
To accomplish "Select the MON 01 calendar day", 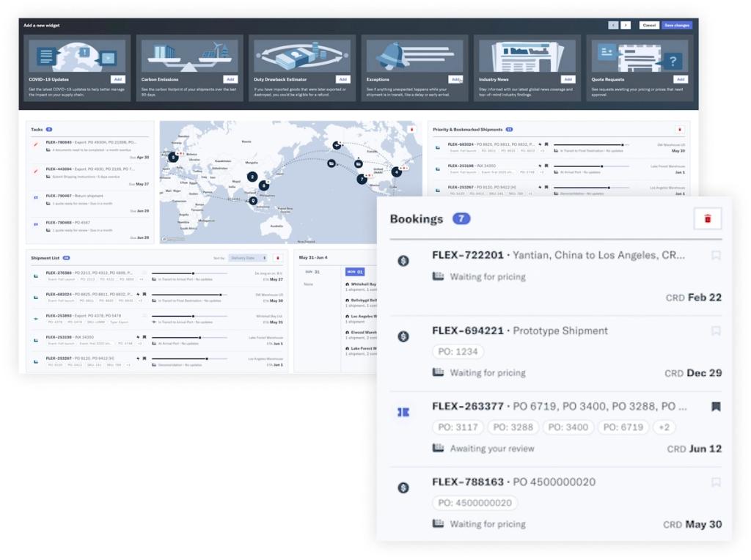I will [x=355, y=272].
